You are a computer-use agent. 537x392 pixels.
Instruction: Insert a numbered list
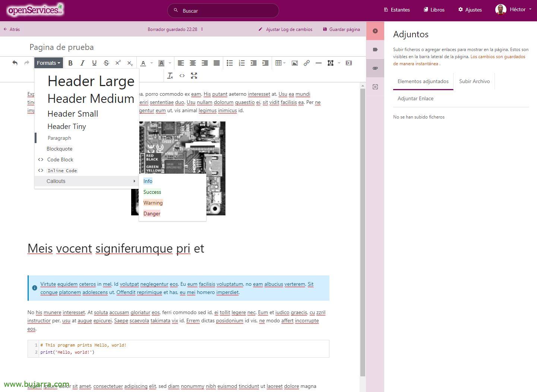[x=241, y=63]
